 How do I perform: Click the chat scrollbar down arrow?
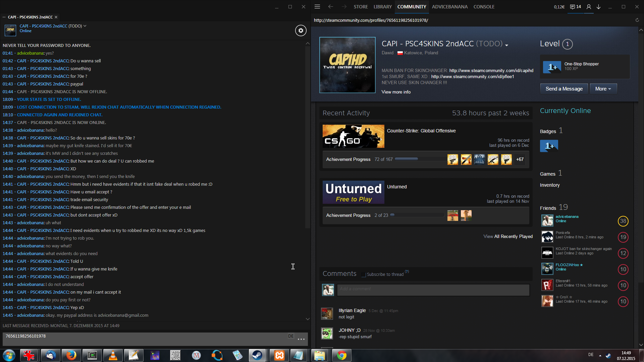(308, 319)
